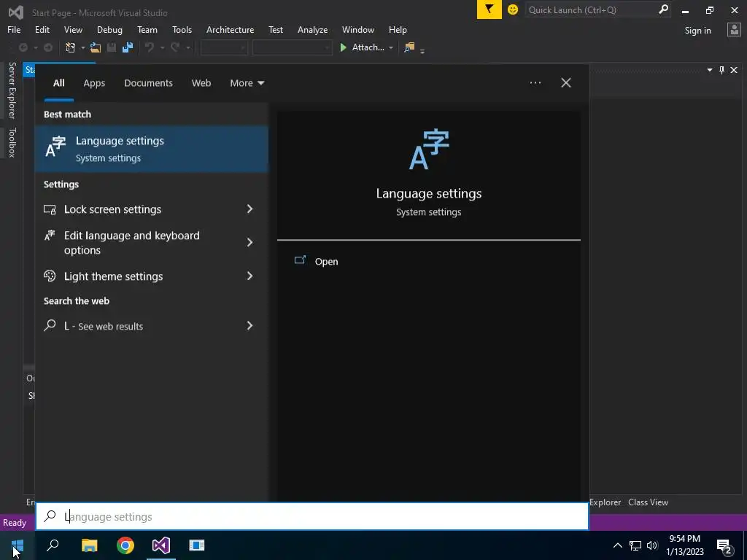Open the Undo history dropdown arrow
The height and width of the screenshot is (560, 747).
(162, 47)
